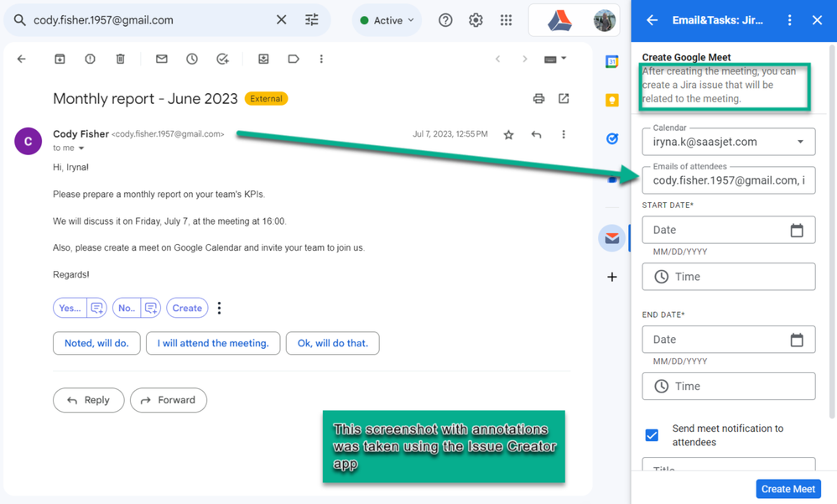Image resolution: width=837 pixels, height=504 pixels.
Task: Open Email&Tasks Jira add-on icon
Action: click(611, 238)
